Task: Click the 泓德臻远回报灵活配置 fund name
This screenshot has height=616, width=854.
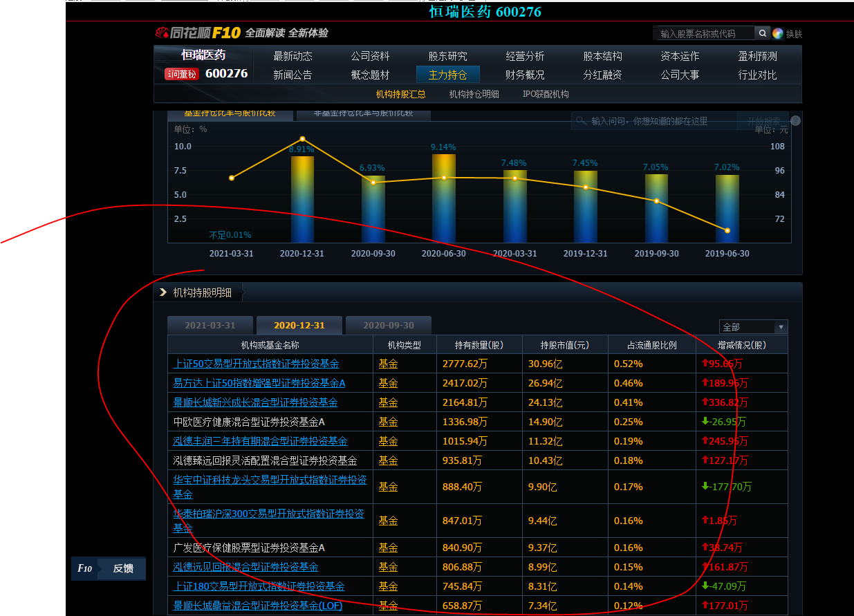Action: pyautogui.click(x=266, y=460)
